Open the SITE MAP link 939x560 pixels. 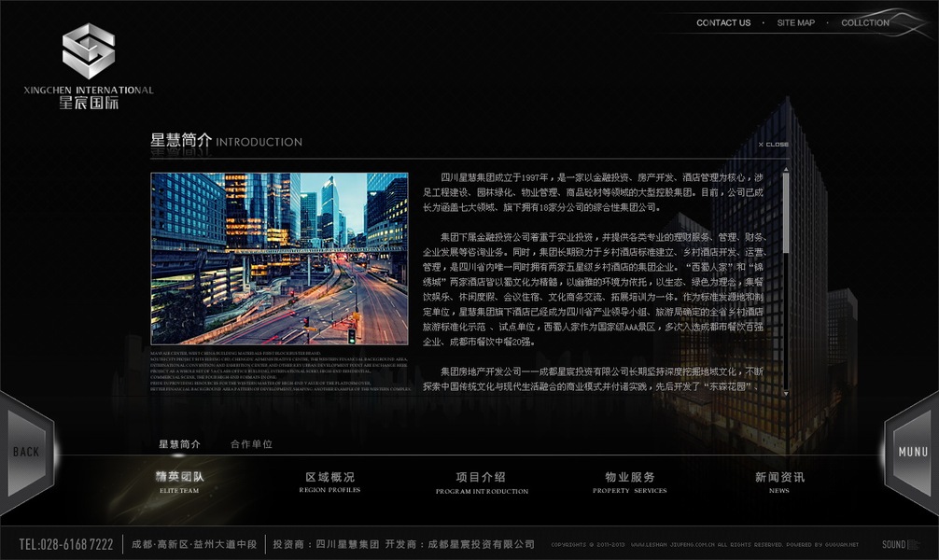796,22
